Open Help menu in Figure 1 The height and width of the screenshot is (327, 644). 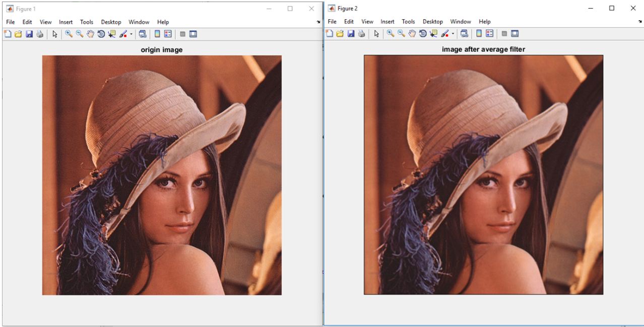[x=163, y=22]
